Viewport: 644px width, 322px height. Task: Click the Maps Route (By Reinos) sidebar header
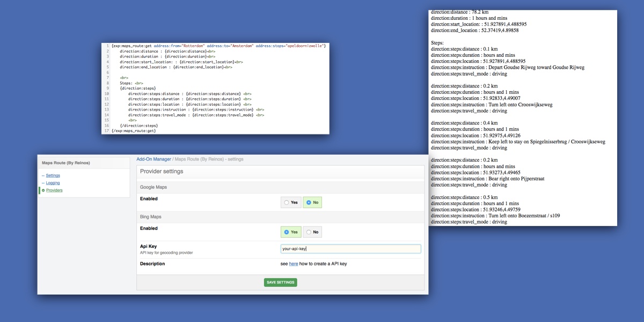click(66, 163)
